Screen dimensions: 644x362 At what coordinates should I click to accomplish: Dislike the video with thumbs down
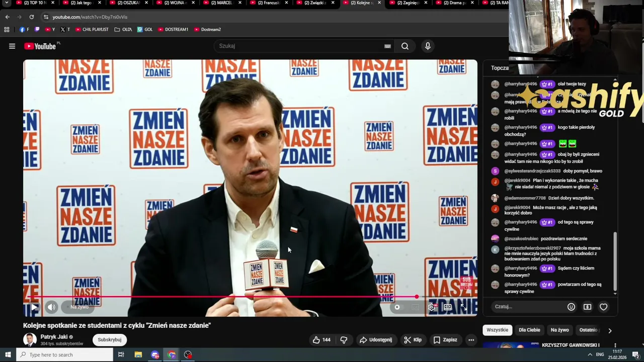(x=344, y=340)
